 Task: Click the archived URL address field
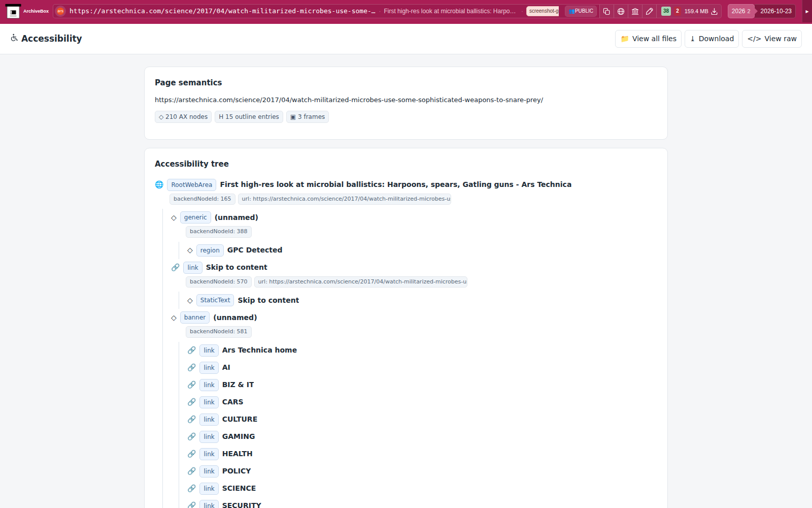(x=222, y=11)
